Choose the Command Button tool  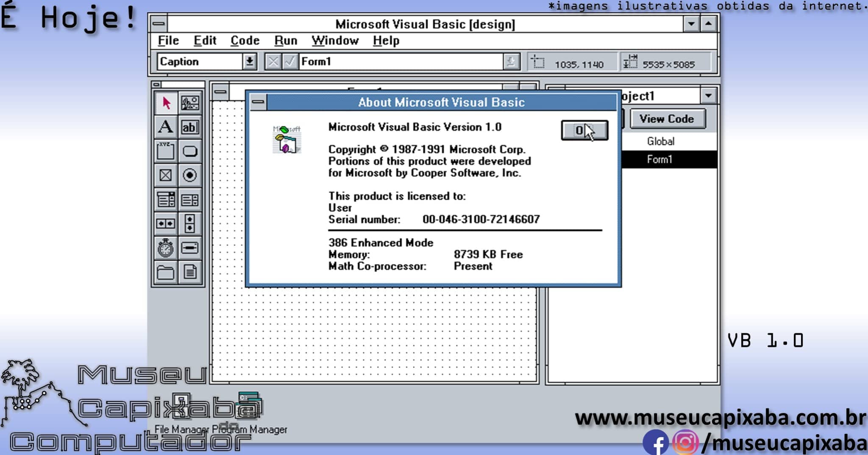pyautogui.click(x=190, y=151)
